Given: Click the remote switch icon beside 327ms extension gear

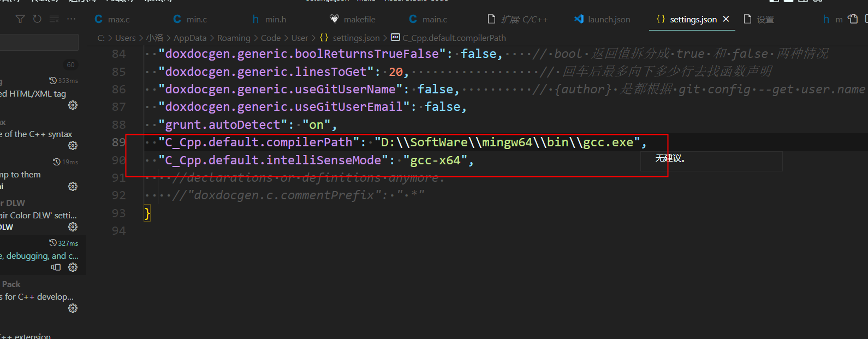Looking at the screenshot, I should 56,267.
